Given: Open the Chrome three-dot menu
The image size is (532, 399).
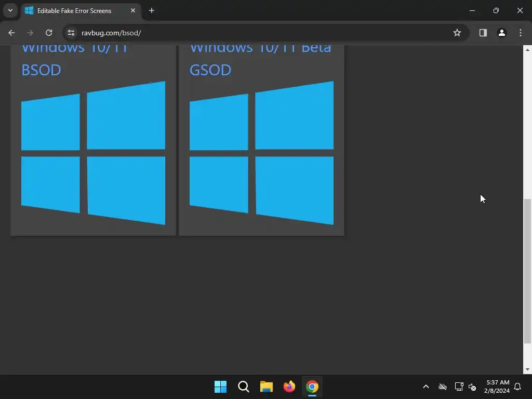Looking at the screenshot, I should coord(521,33).
